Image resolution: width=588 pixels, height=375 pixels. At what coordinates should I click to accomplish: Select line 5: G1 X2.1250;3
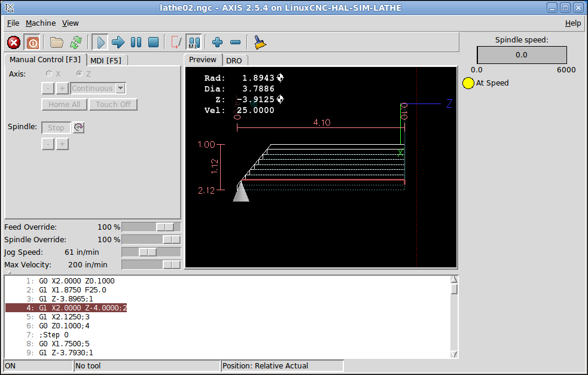64,317
